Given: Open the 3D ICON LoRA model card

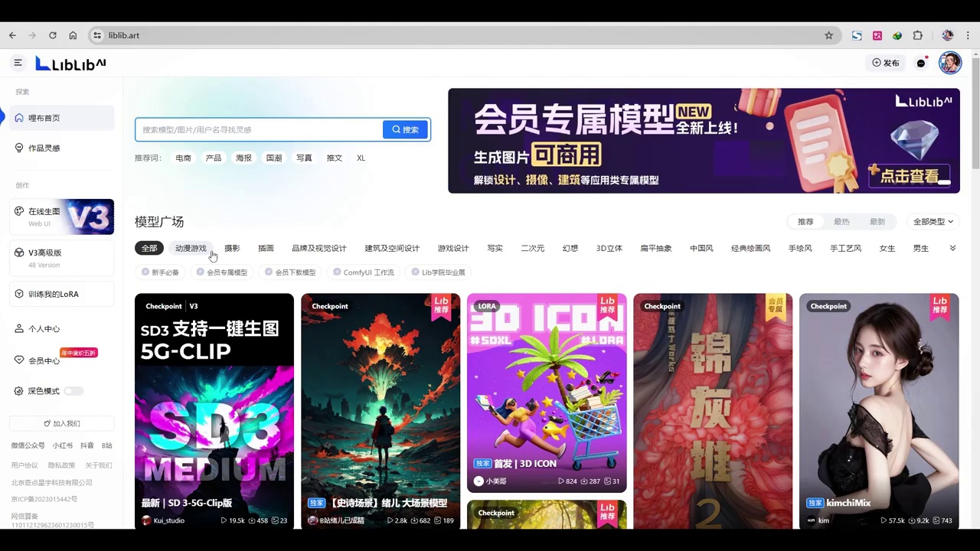Looking at the screenshot, I should 547,393.
